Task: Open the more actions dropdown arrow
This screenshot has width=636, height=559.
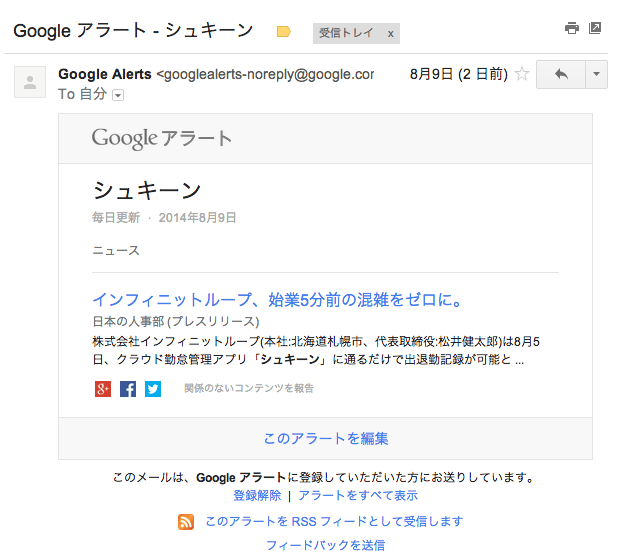Action: (596, 74)
